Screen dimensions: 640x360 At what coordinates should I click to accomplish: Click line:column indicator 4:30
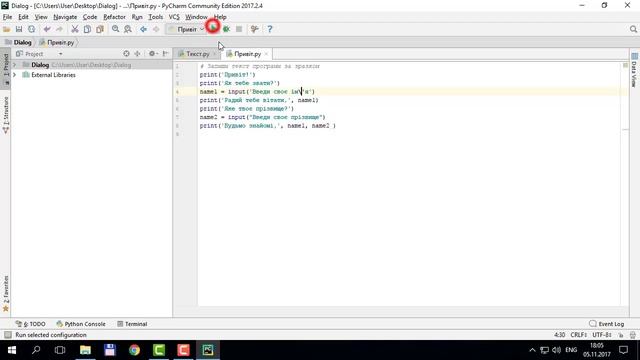pyautogui.click(x=560, y=335)
